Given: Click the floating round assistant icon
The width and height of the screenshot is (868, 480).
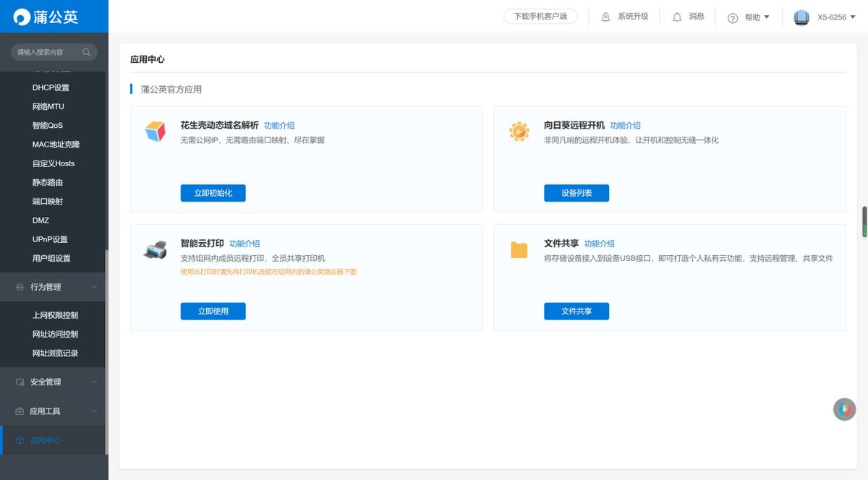Looking at the screenshot, I should (844, 409).
